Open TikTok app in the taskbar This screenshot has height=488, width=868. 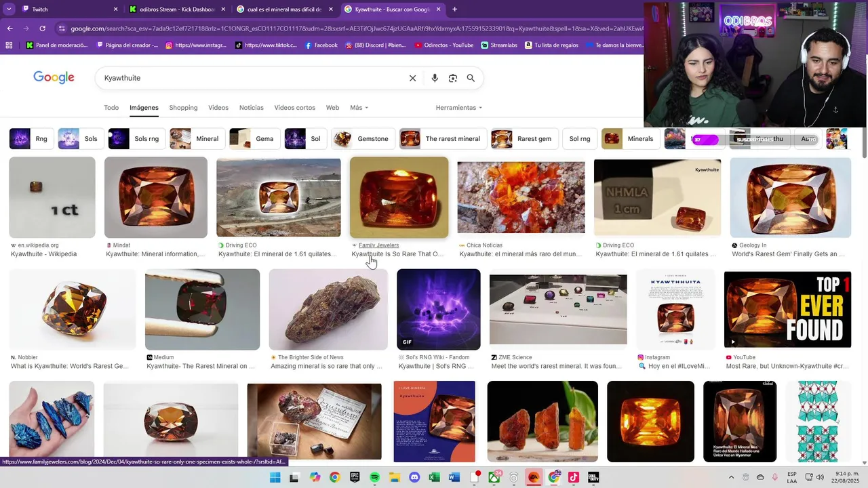point(574,478)
